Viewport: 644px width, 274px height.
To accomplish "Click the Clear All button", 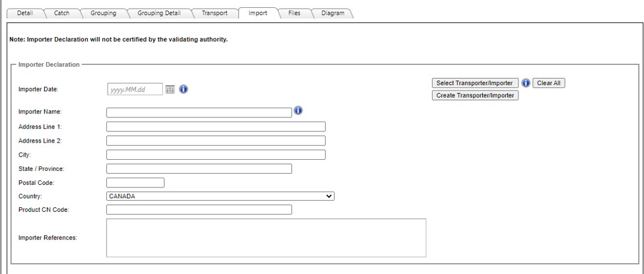I will [549, 83].
